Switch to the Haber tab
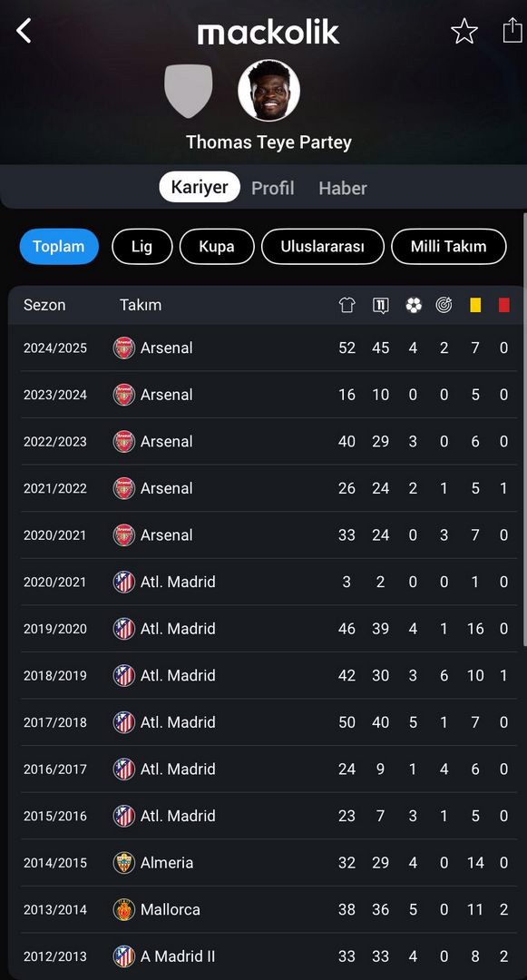This screenshot has width=527, height=980. [343, 188]
